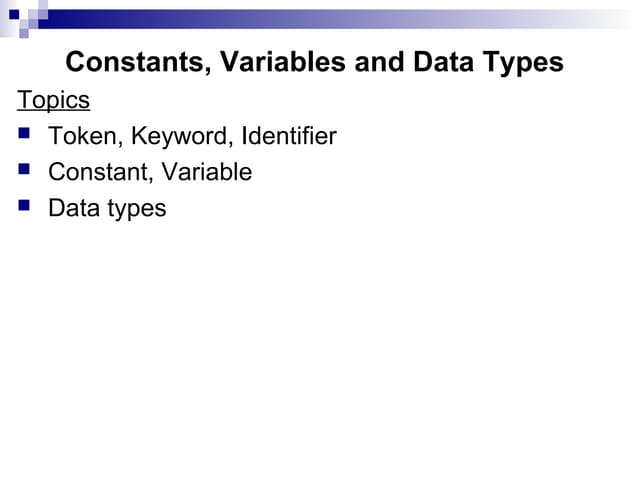
Task: Select "Variables" in the slide title
Action: point(278,63)
